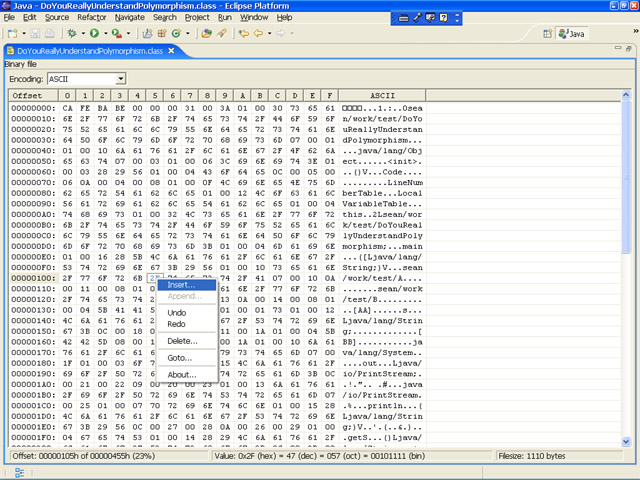The width and height of the screenshot is (640, 480).
Task: Click the fast view icon in bottom-left status bar
Action: 19,473
